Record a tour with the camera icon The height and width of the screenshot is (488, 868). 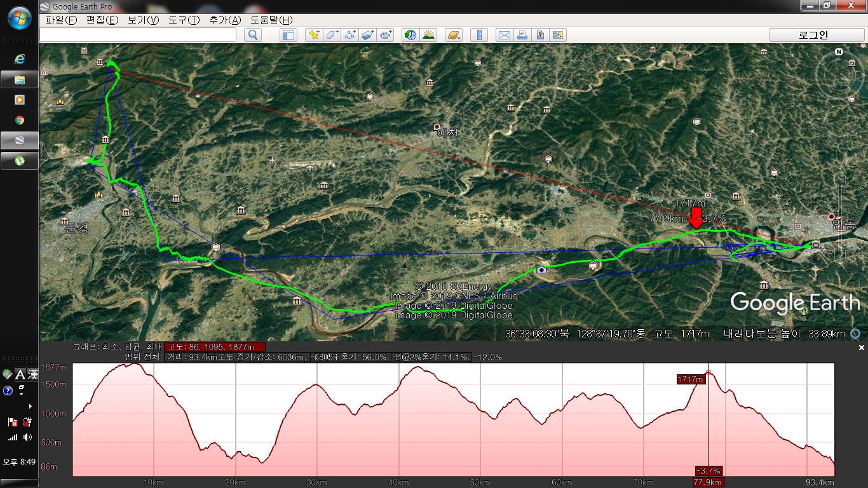[x=386, y=35]
